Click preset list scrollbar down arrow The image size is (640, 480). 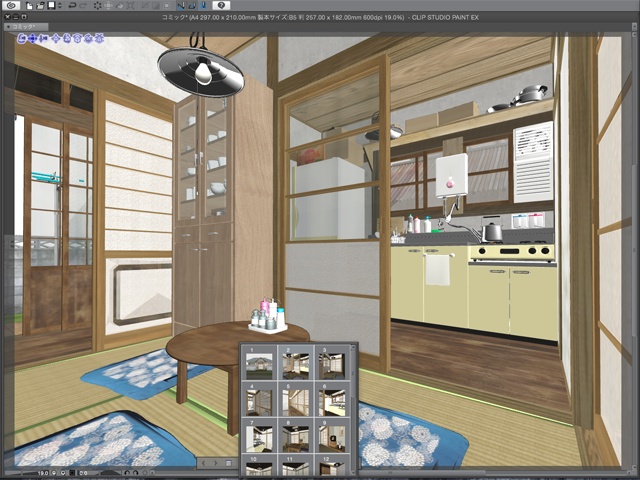tap(353, 473)
